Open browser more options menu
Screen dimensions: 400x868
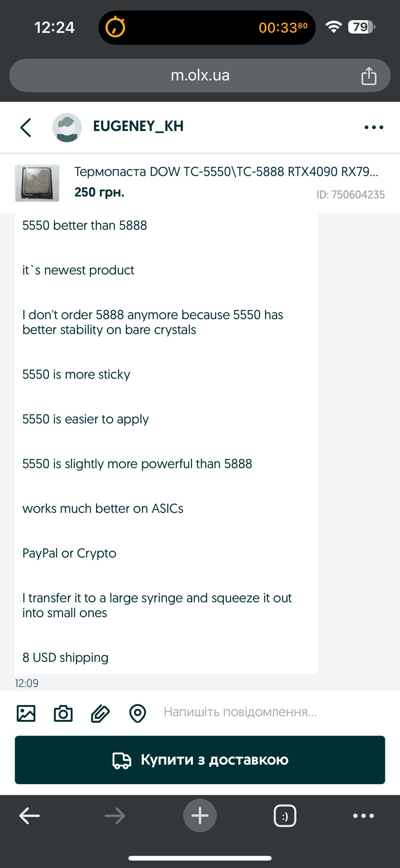point(363,816)
